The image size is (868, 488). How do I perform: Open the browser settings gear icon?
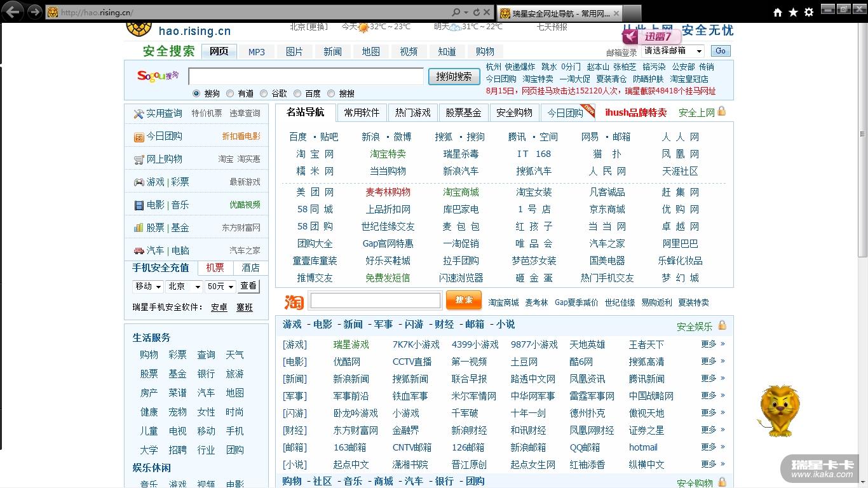pyautogui.click(x=809, y=12)
